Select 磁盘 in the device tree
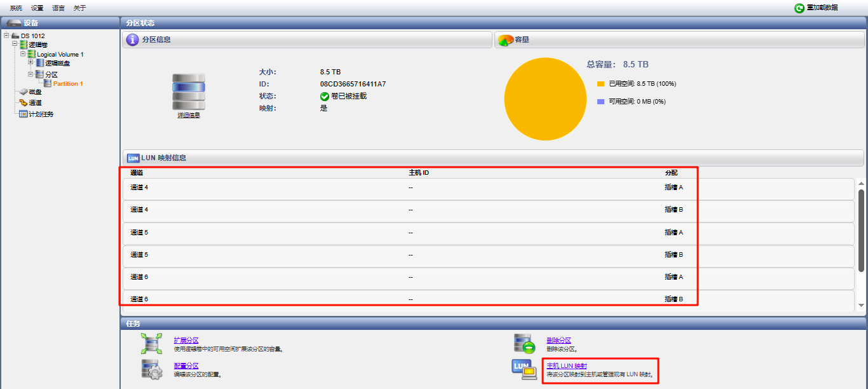This screenshot has height=389, width=868. [35, 92]
